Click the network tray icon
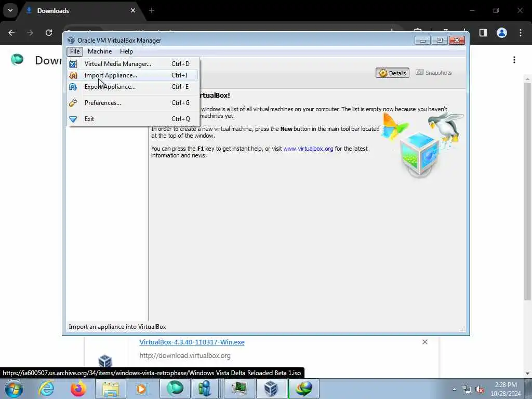 pos(467,390)
